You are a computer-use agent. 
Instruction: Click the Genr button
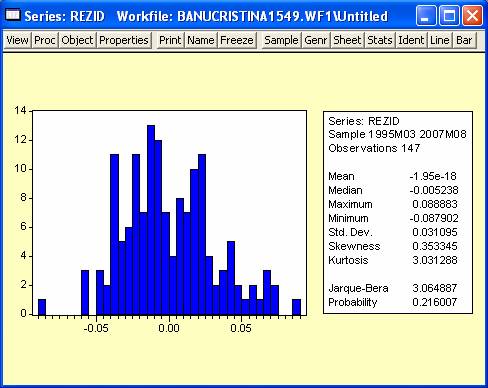[316, 40]
